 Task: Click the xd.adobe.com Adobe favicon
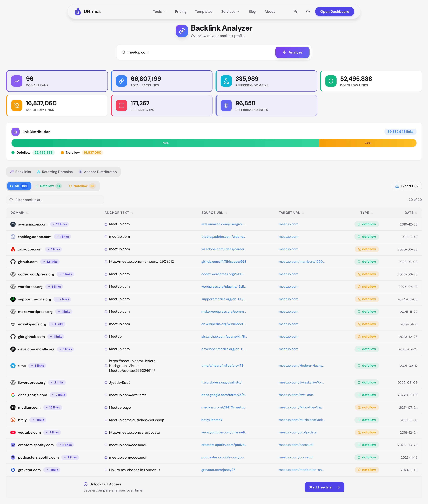[x=13, y=249]
